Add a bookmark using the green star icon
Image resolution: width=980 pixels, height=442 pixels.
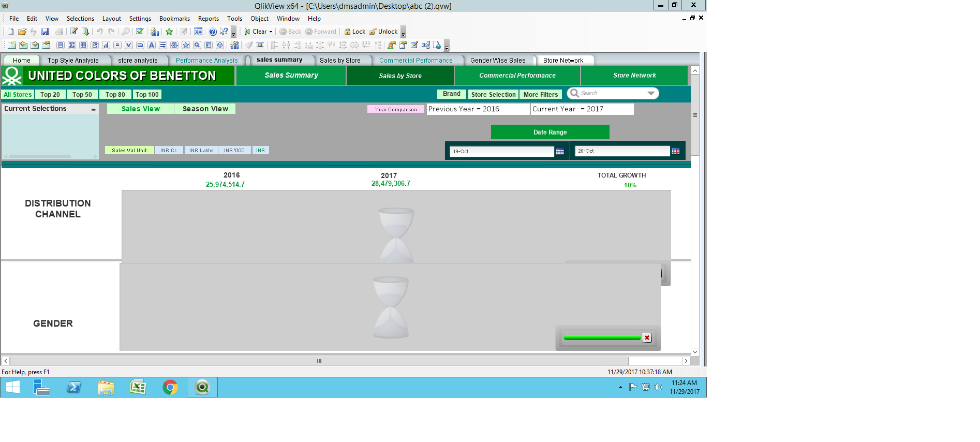[169, 32]
